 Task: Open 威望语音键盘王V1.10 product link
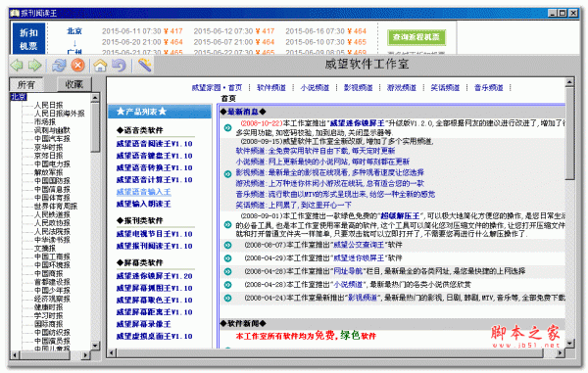(154, 156)
